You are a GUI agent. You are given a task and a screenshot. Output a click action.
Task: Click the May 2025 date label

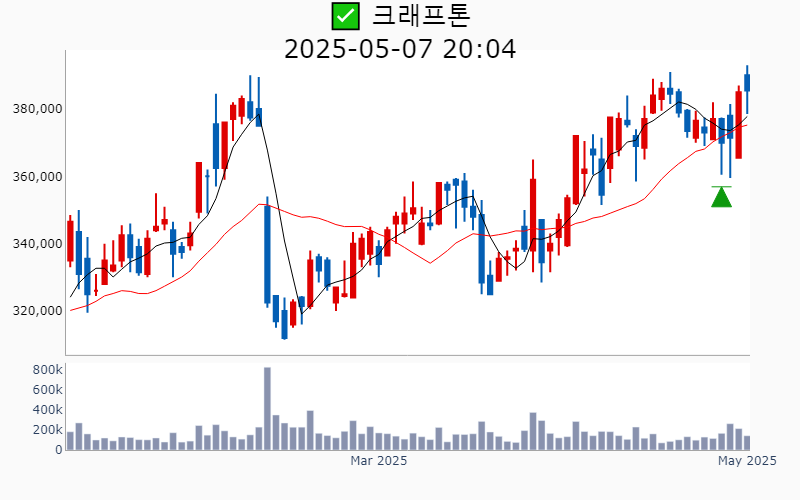click(x=747, y=461)
